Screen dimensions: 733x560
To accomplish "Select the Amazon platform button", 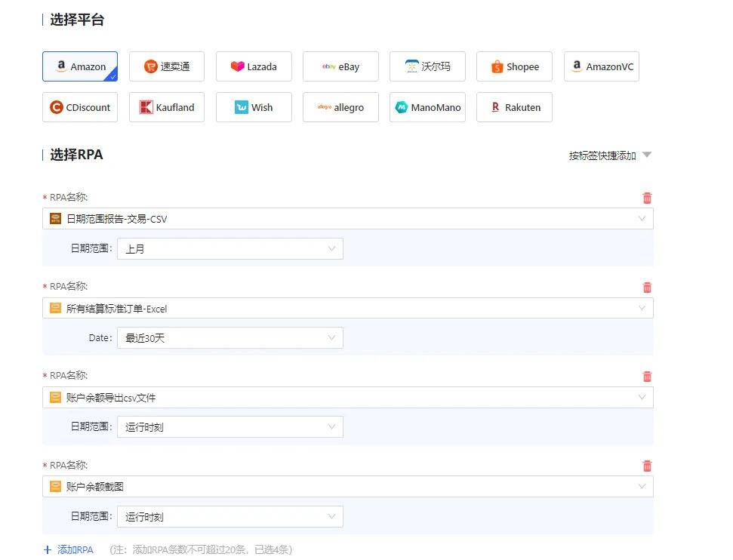I will click(x=80, y=66).
